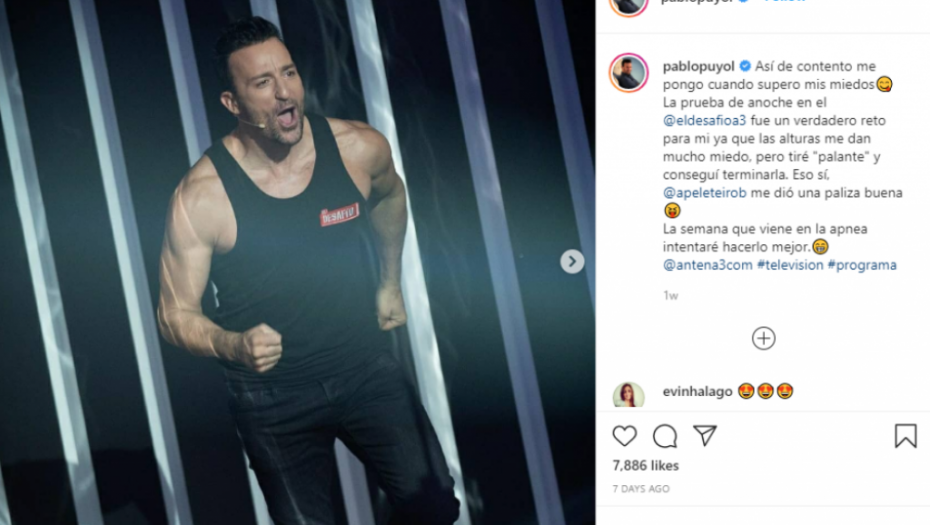Image resolution: width=930 pixels, height=525 pixels.
Task: Open the @eldesafioa3 mention
Action: pyautogui.click(x=705, y=120)
